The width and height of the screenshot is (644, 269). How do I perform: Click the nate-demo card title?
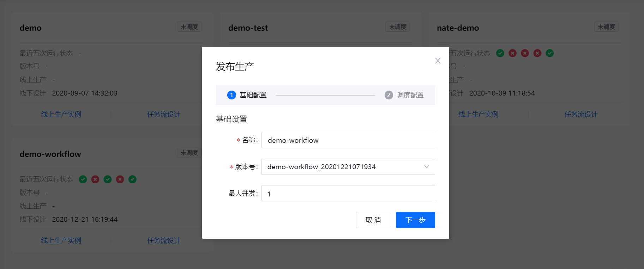tap(458, 28)
